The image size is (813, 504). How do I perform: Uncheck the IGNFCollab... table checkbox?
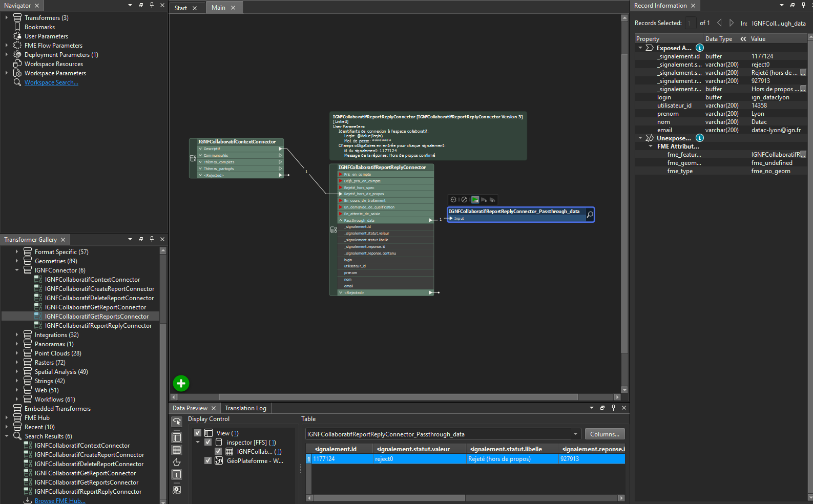(218, 451)
